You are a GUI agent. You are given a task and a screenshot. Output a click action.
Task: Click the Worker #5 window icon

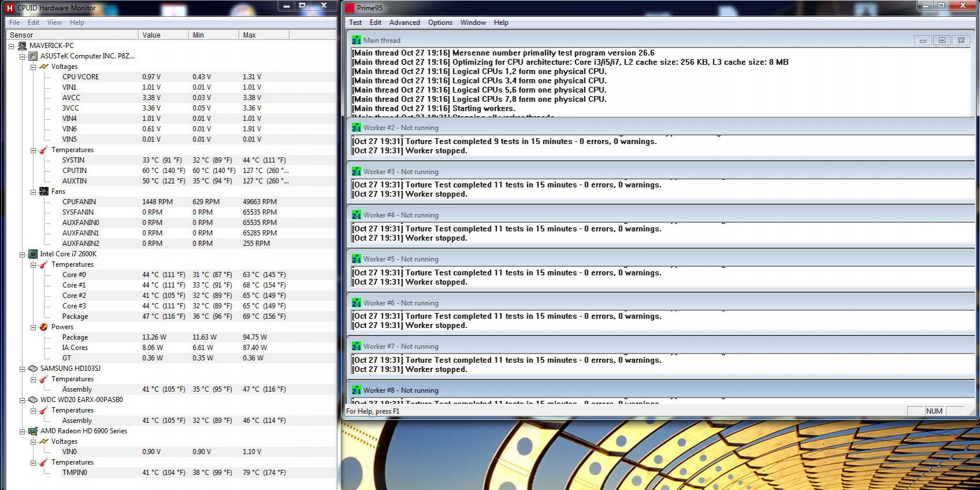[356, 259]
